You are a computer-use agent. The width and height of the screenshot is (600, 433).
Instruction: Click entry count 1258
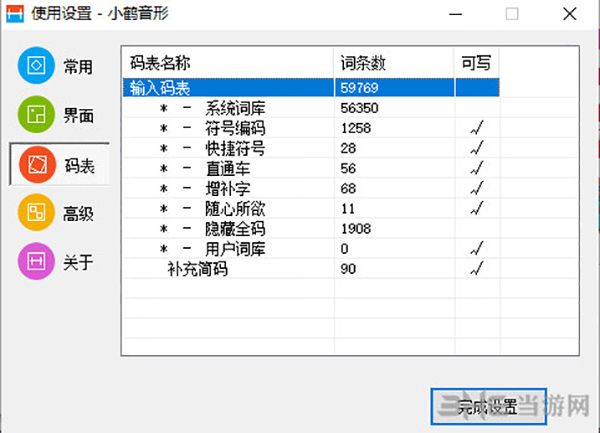coord(355,128)
